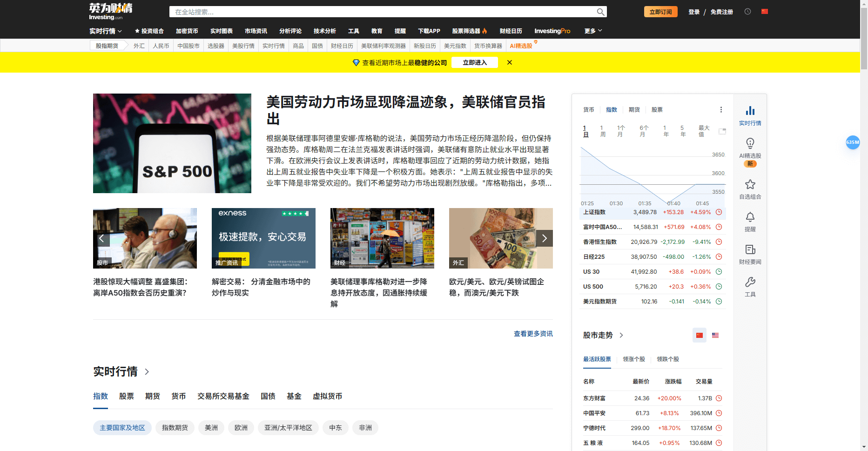This screenshot has width=868, height=451.
Task: Click the clock icon in US 30 row
Action: (719, 272)
